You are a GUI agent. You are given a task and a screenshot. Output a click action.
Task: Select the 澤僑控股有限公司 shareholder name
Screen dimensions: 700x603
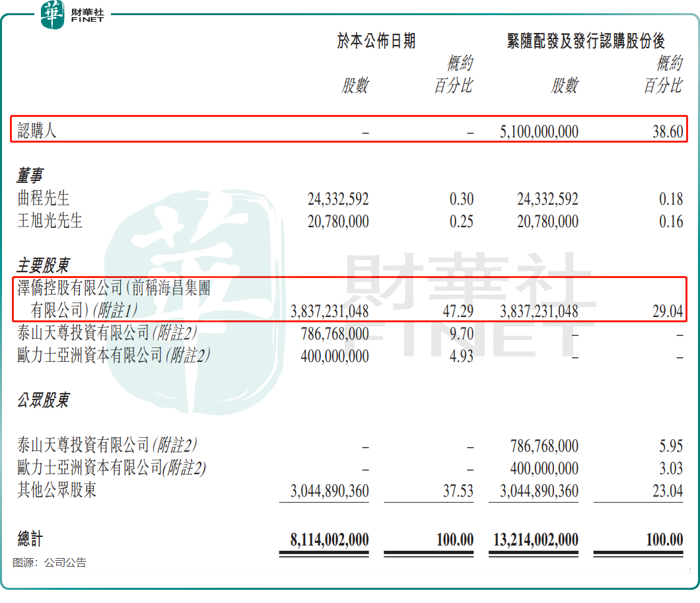(x=114, y=299)
